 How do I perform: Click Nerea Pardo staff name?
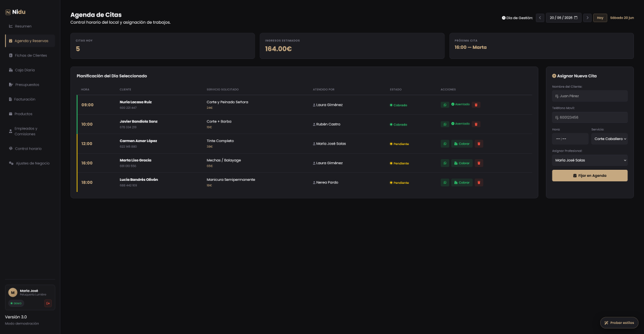pos(326,182)
